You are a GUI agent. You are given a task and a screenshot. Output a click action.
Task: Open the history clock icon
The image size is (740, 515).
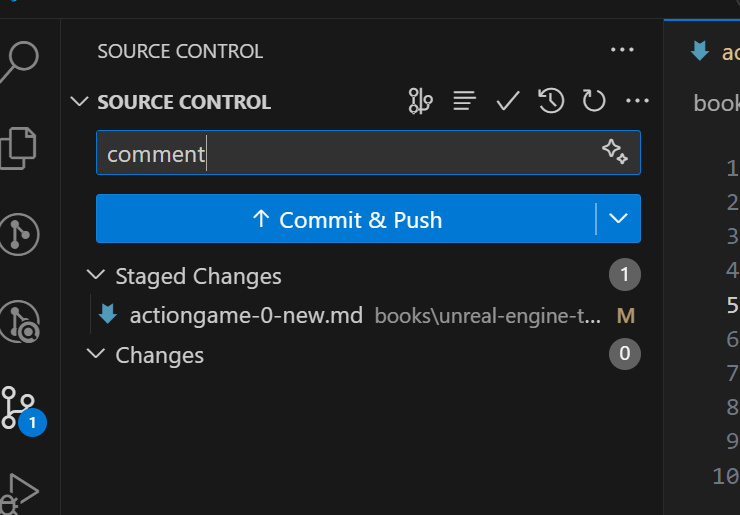tap(551, 101)
